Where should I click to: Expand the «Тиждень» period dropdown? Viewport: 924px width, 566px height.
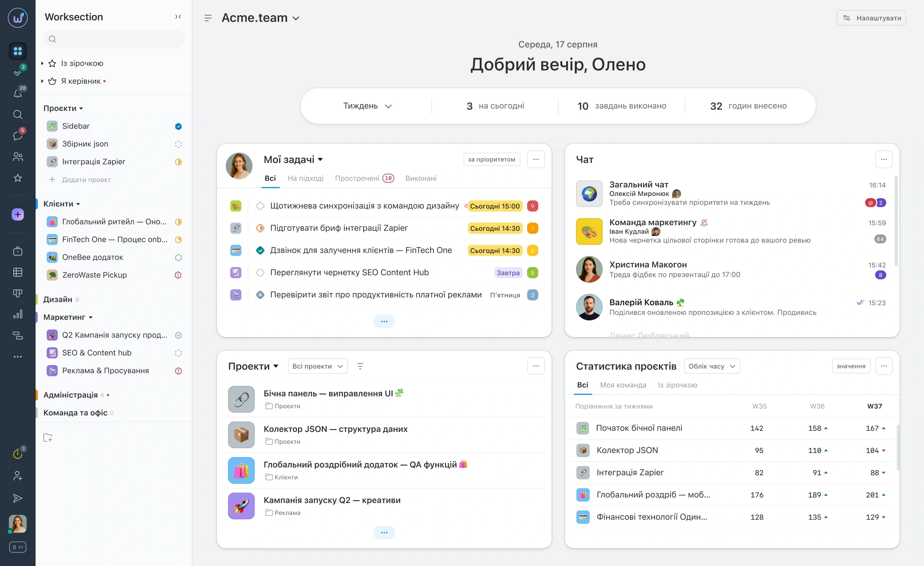(x=367, y=106)
